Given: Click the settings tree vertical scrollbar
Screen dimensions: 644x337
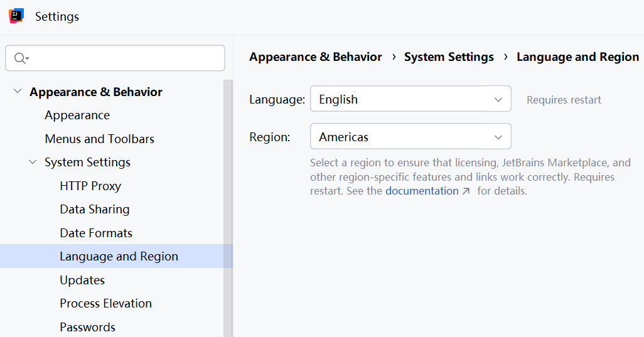Looking at the screenshot, I should click(228, 208).
